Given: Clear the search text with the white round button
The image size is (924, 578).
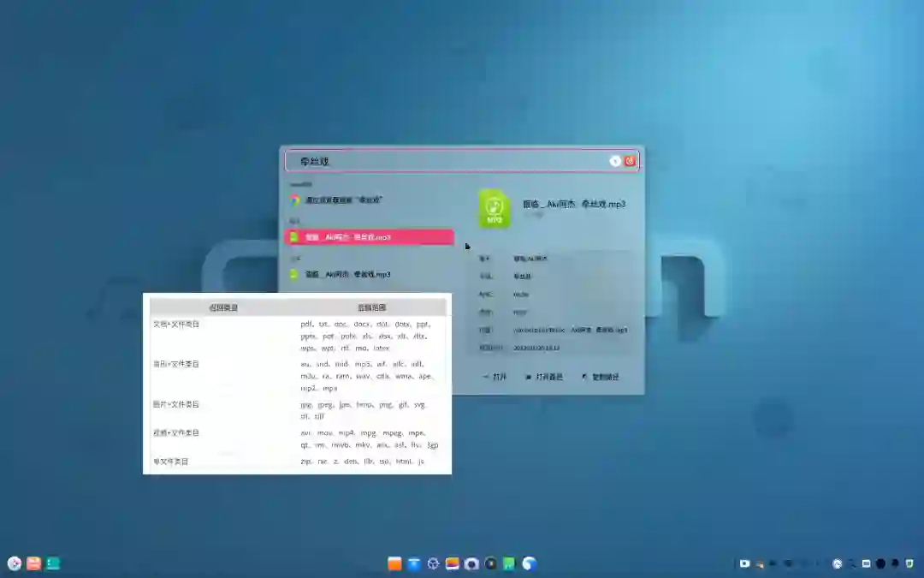Looking at the screenshot, I should tap(614, 161).
